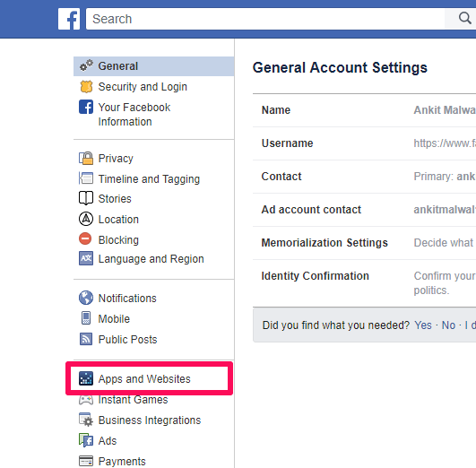Edit the Name row

coord(364,110)
